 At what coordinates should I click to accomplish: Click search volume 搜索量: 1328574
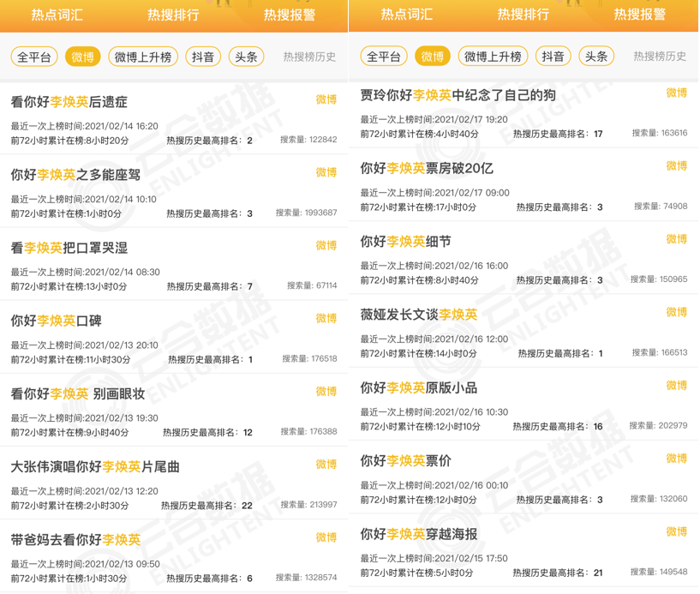pos(306,578)
